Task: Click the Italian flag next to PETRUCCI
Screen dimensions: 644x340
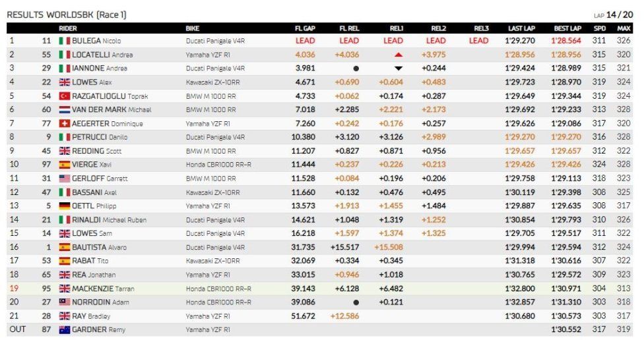Action: [x=65, y=137]
